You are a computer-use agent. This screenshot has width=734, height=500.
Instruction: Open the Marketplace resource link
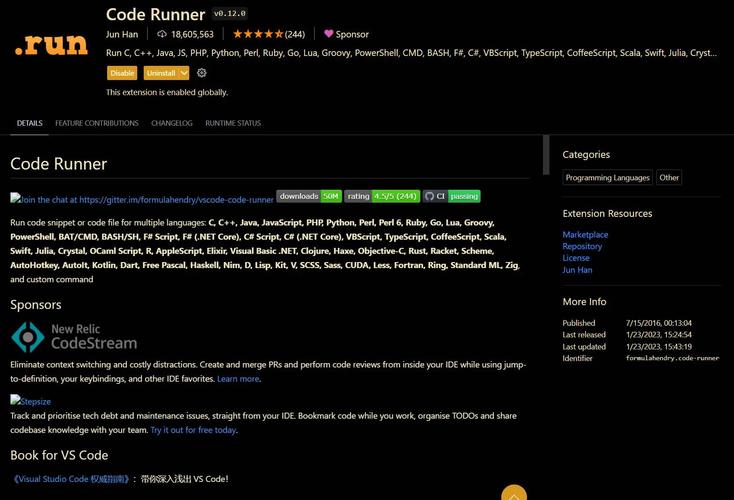click(585, 235)
